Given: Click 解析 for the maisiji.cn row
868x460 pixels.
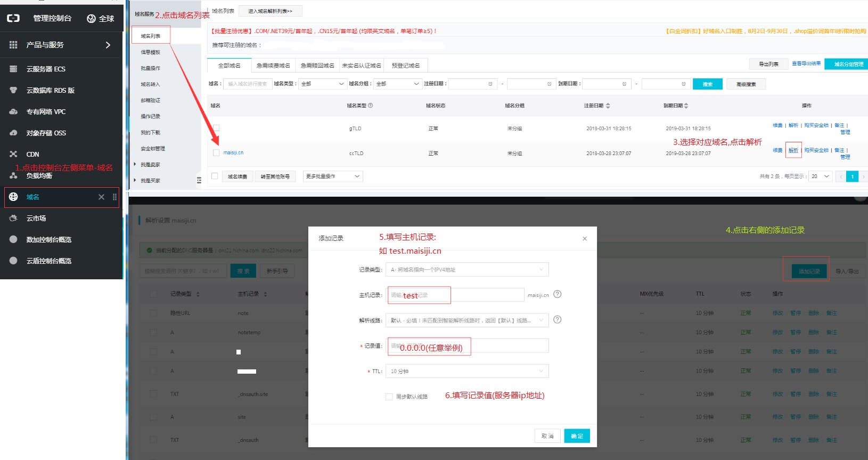Looking at the screenshot, I should tap(793, 150).
